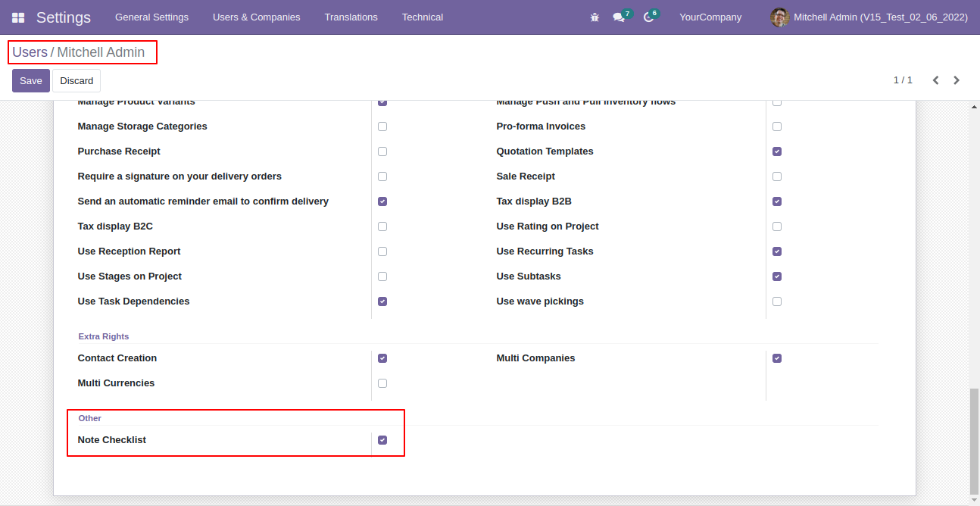This screenshot has height=506, width=980.
Task: Click the Extra Rights section heading
Action: coord(104,336)
